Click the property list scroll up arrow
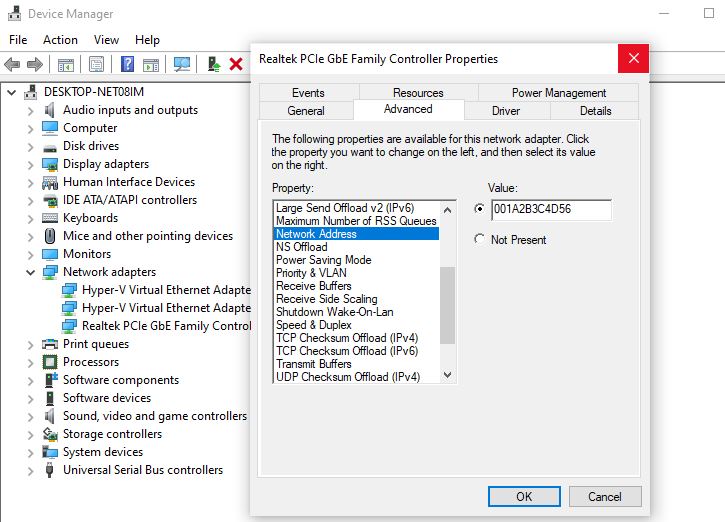 point(447,210)
